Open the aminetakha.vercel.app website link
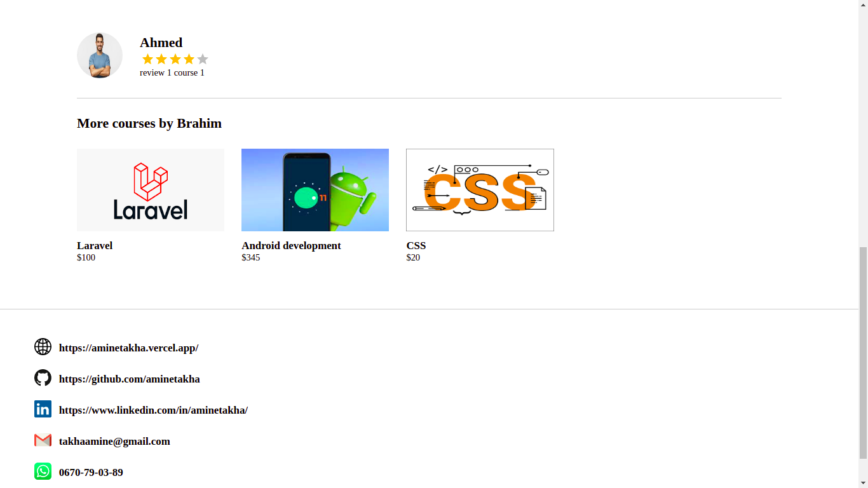Screen dimensions: 868x488 pyautogui.click(x=128, y=348)
